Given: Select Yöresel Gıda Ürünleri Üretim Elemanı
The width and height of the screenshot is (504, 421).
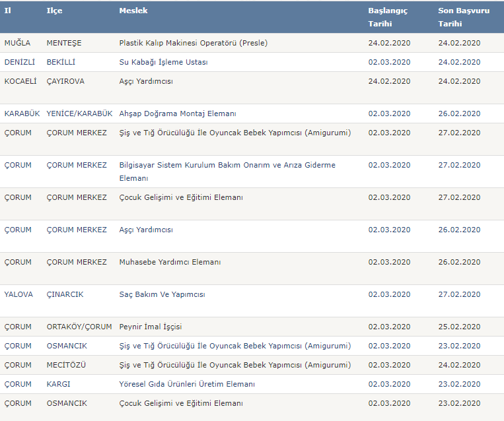Looking at the screenshot, I should pos(187,384).
